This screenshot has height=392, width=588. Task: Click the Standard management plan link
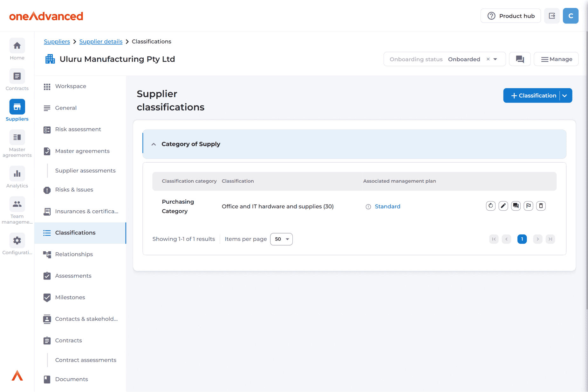387,206
